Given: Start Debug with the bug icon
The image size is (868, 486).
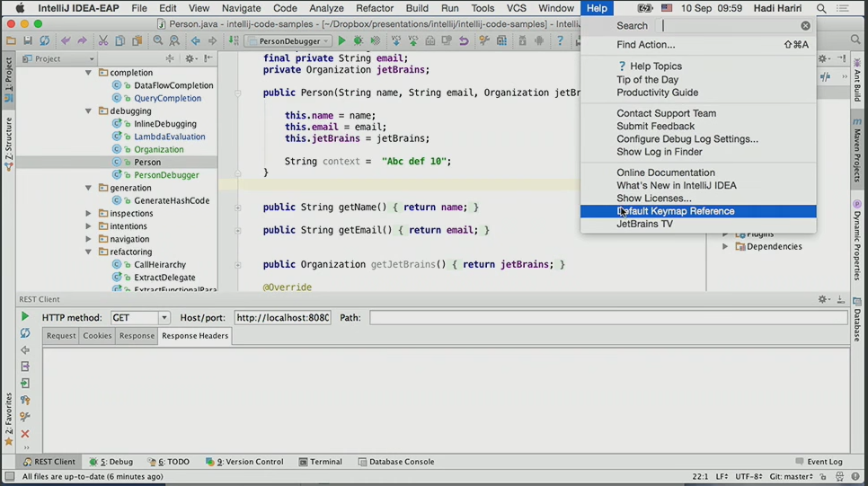Looking at the screenshot, I should [359, 41].
